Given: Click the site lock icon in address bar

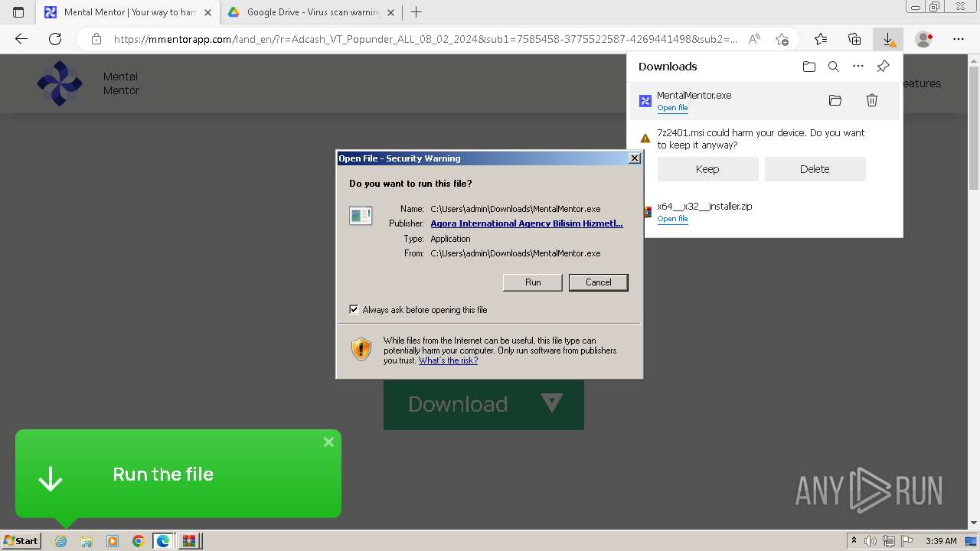Looking at the screenshot, I should pyautogui.click(x=96, y=39).
